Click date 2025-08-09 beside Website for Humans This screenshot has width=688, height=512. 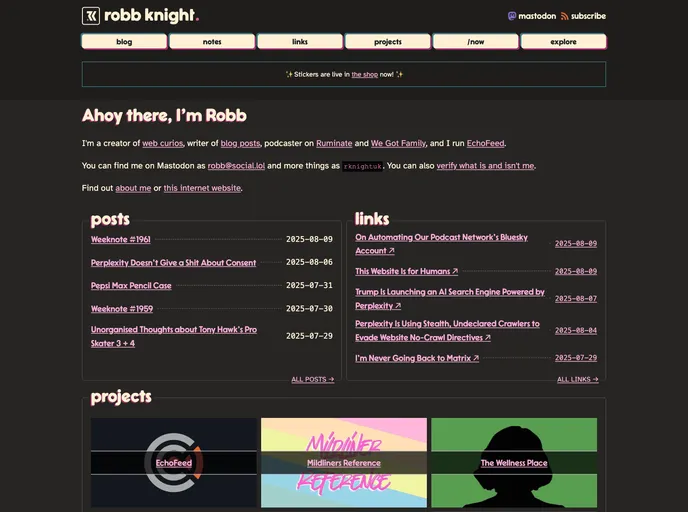[576, 271]
